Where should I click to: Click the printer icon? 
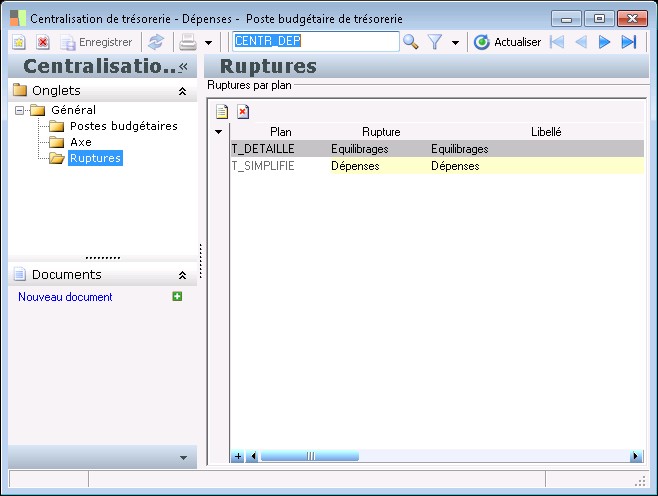point(187,42)
